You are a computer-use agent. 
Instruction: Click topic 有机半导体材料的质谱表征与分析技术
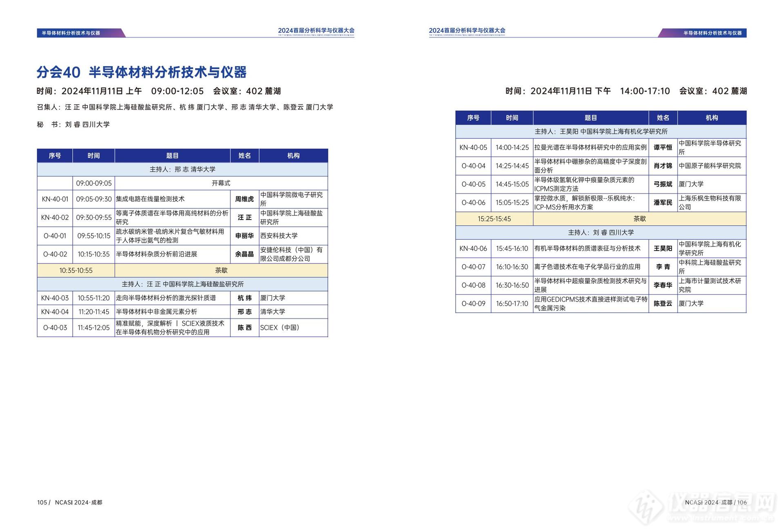(x=587, y=248)
